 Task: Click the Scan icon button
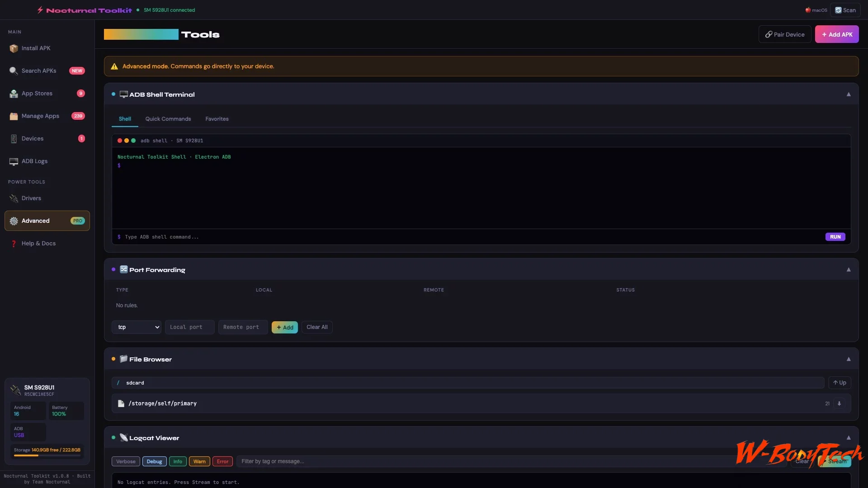[x=845, y=10]
